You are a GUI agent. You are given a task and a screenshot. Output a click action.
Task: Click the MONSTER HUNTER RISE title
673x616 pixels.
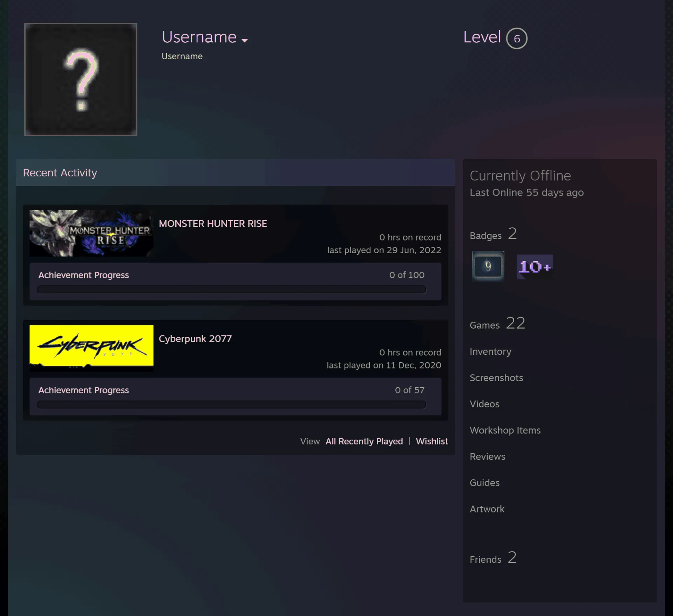coord(213,224)
